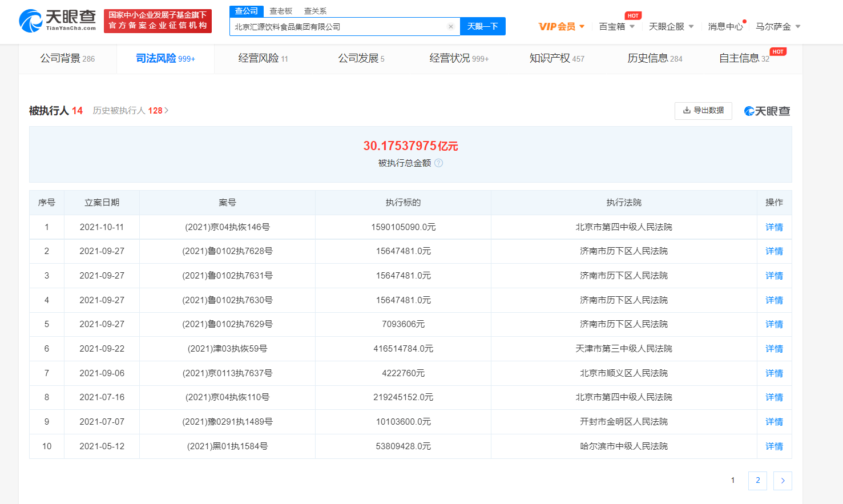Screen dimensions: 843x504
Task: Click amount 219245152.0元 cell
Action: click(404, 397)
